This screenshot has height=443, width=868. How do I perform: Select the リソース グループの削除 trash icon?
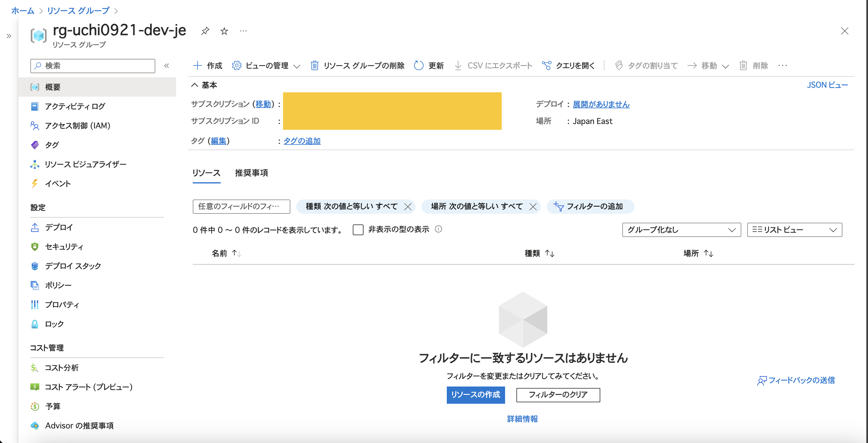point(315,66)
